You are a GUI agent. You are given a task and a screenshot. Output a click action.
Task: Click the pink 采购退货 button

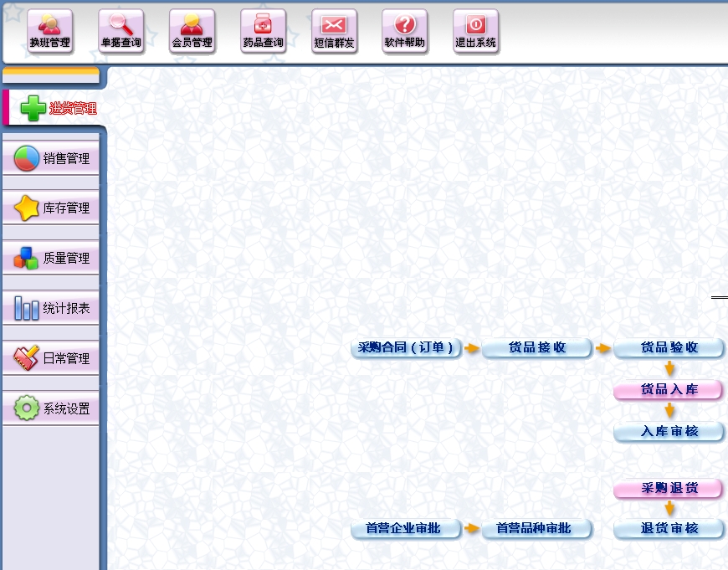[x=669, y=489]
